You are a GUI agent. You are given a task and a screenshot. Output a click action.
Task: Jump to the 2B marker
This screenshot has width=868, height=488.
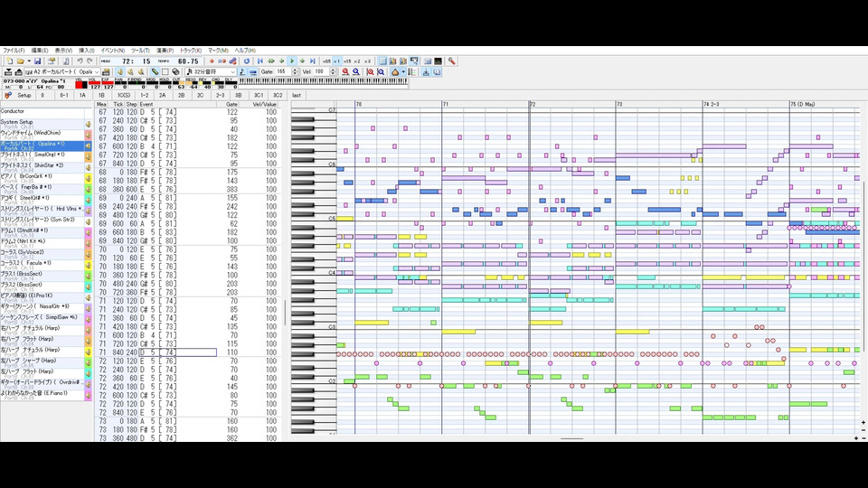point(181,96)
